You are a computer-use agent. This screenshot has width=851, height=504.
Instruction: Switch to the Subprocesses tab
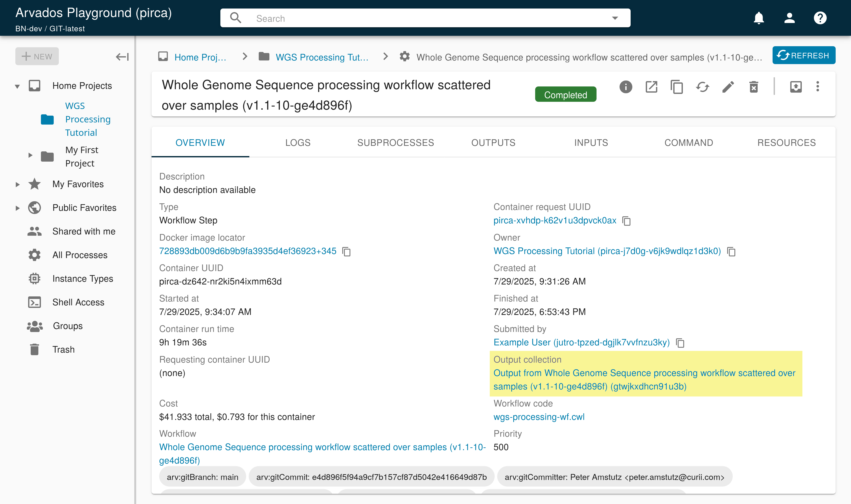click(x=396, y=143)
